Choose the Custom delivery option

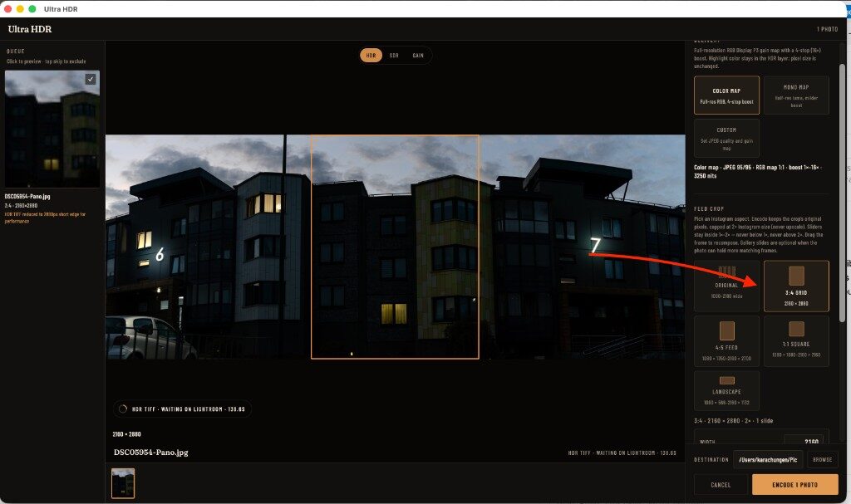pyautogui.click(x=726, y=139)
